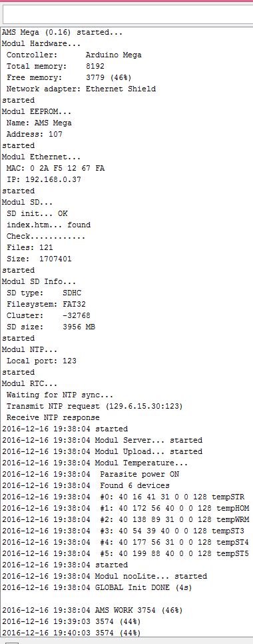Click the 'Free memory: 3779 (46%)' line
Image resolution: width=253 pixels, height=644 pixels.
coord(69,77)
